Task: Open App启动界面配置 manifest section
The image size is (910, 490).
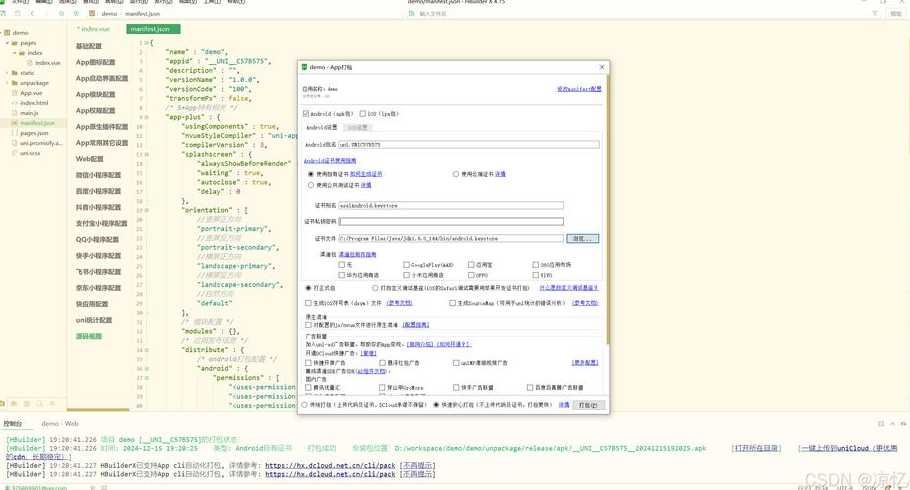Action: click(x=102, y=78)
